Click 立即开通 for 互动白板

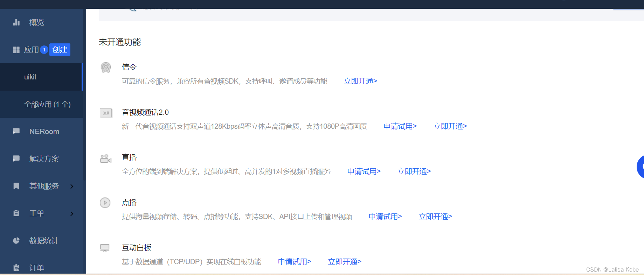click(x=345, y=262)
